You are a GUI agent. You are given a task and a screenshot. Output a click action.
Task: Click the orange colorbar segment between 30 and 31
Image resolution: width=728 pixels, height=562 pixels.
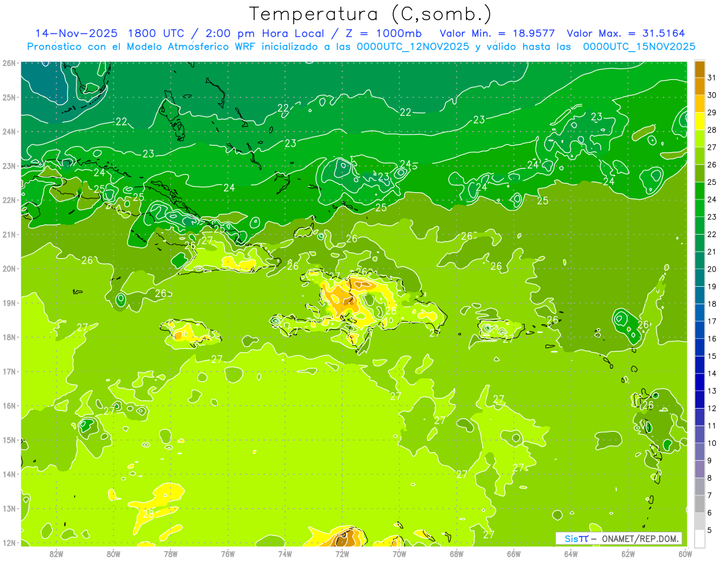click(x=699, y=87)
